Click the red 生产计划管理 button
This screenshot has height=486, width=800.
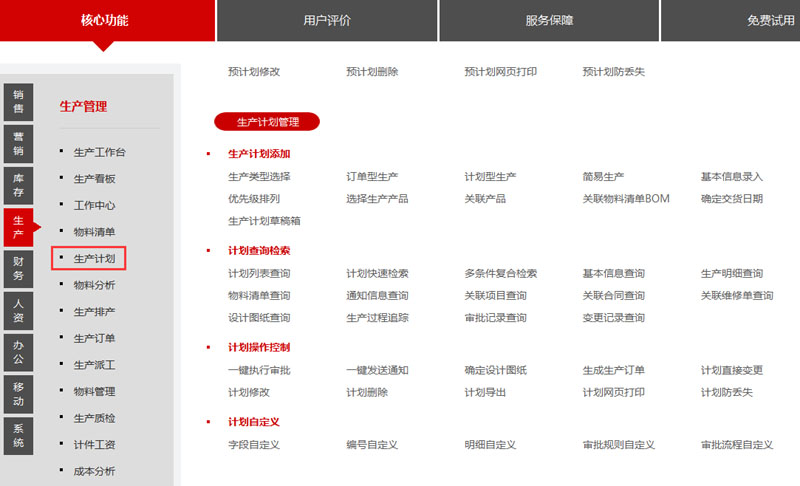tap(267, 122)
